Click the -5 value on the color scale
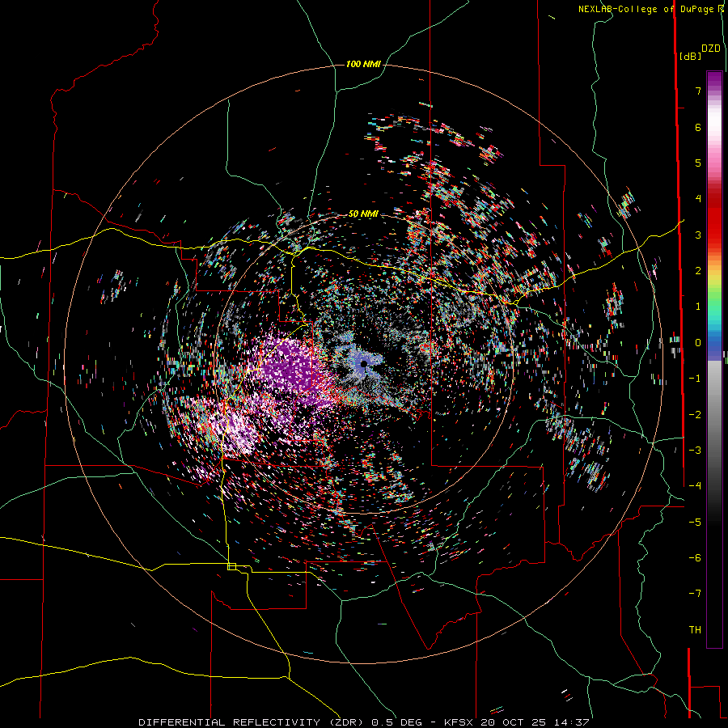The image size is (728, 728). (x=695, y=523)
